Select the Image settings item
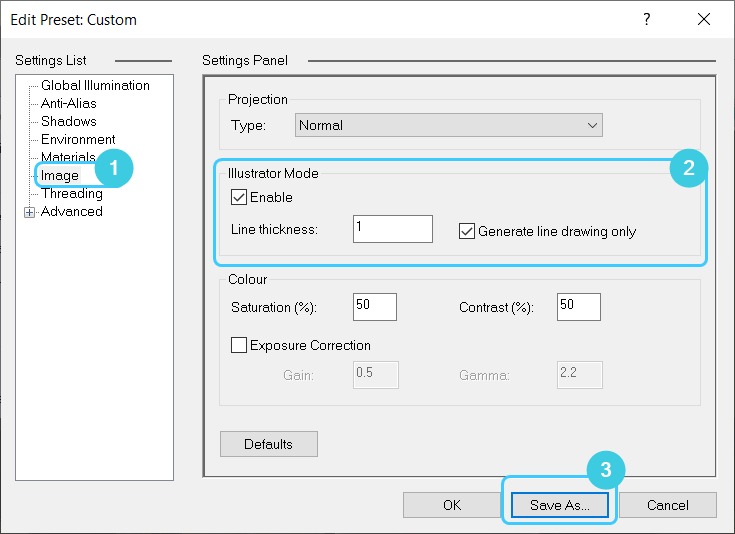 [60, 175]
